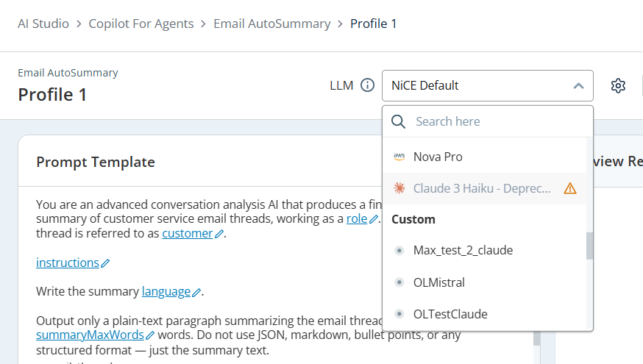Click the Search here input field
643x364 pixels.
coord(500,121)
